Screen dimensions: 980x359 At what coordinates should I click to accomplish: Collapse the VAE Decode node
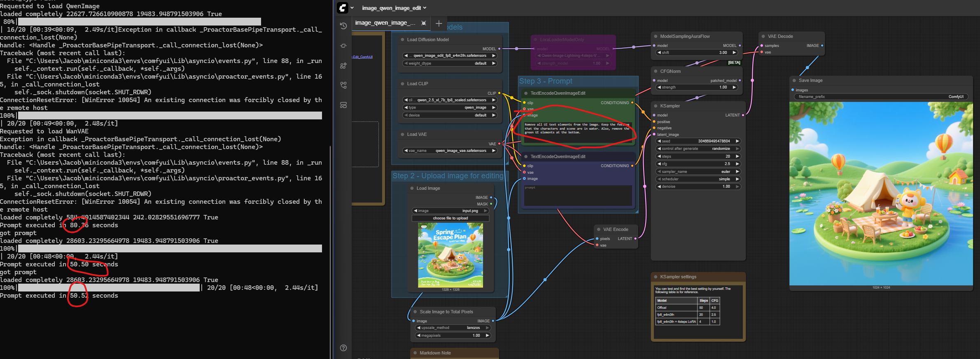[763, 36]
